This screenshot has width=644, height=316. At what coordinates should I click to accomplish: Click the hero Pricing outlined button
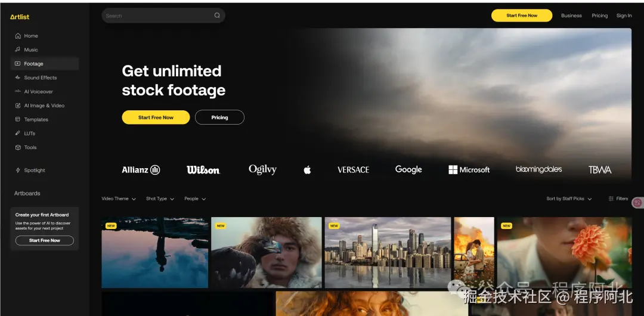[219, 117]
